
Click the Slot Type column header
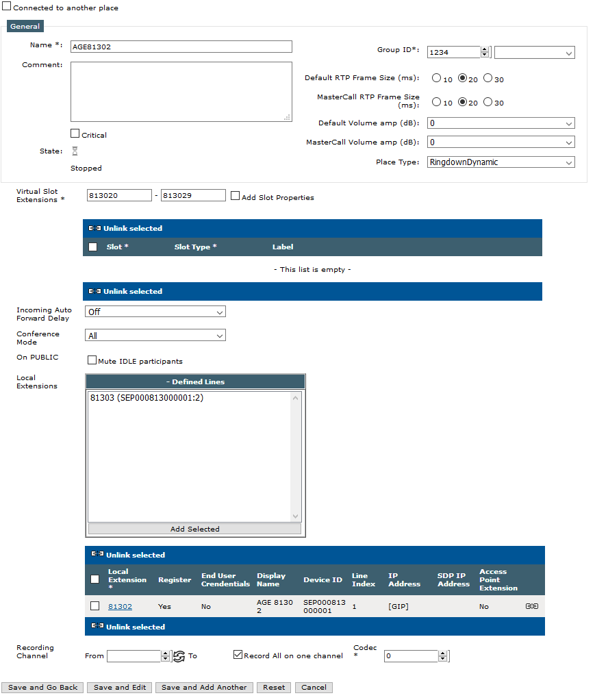click(195, 247)
